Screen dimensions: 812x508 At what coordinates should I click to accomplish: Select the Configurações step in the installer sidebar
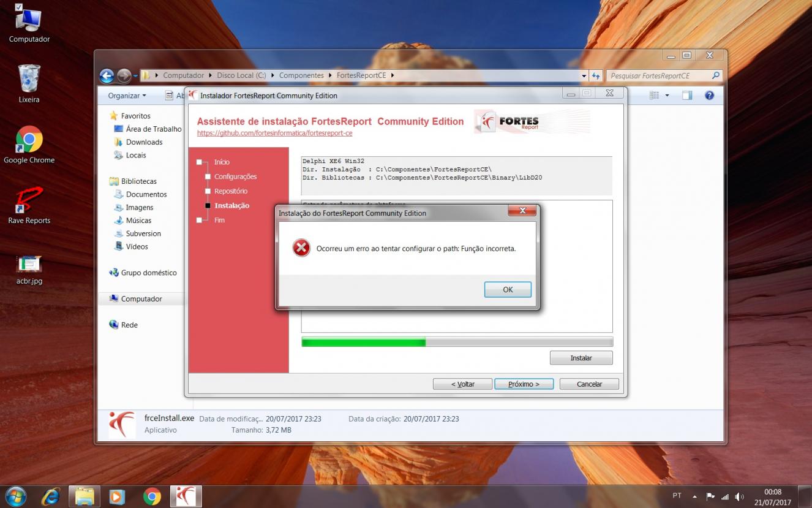[x=235, y=176]
